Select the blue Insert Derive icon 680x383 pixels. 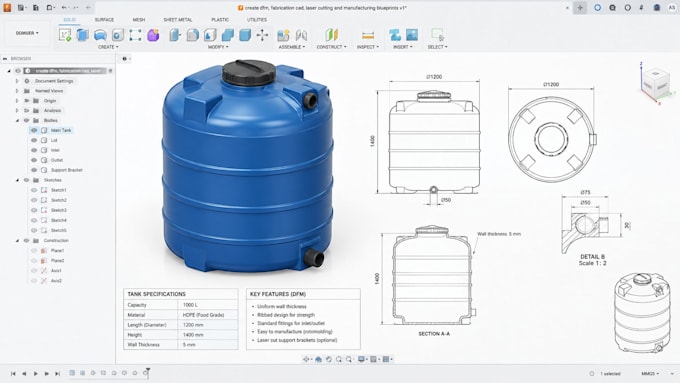395,35
